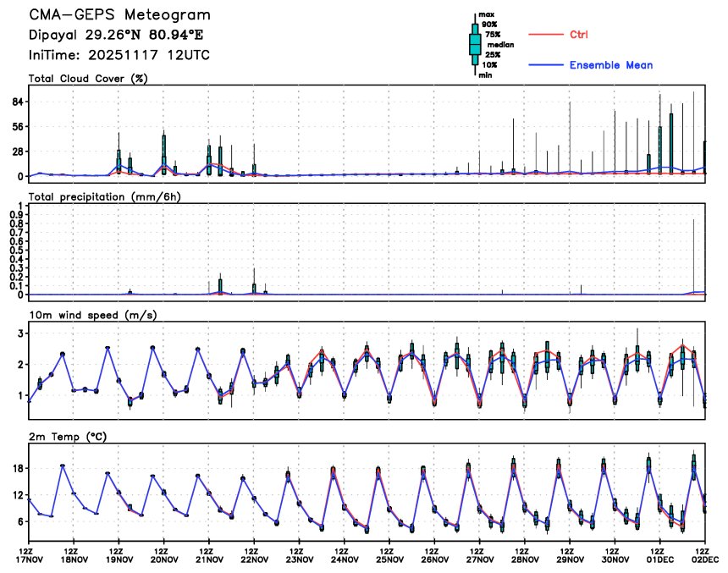
Task: Click the 18 tick on temperature axis
Action: pyautogui.click(x=17, y=468)
